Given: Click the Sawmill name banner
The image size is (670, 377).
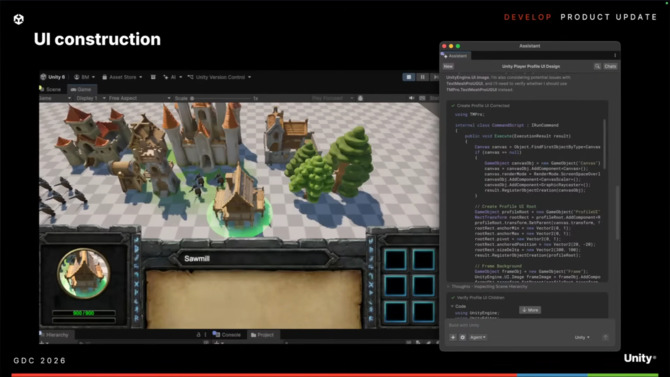Looking at the screenshot, I should tap(255, 258).
